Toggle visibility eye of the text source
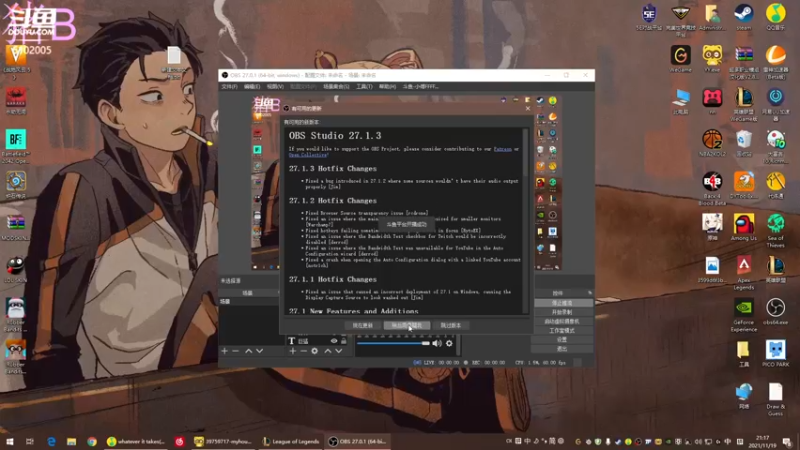800x450 pixels. pos(334,341)
